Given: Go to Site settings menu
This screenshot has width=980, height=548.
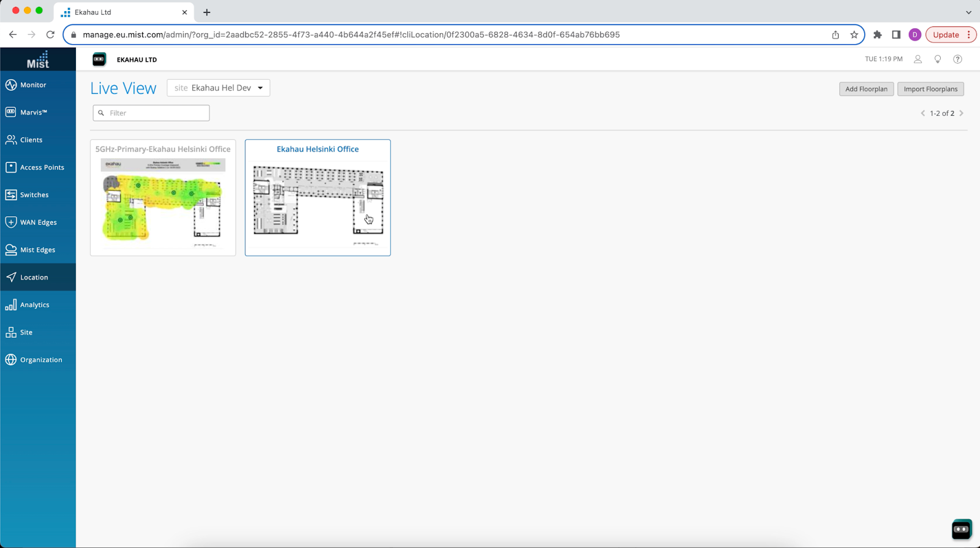Looking at the screenshot, I should pyautogui.click(x=38, y=332).
